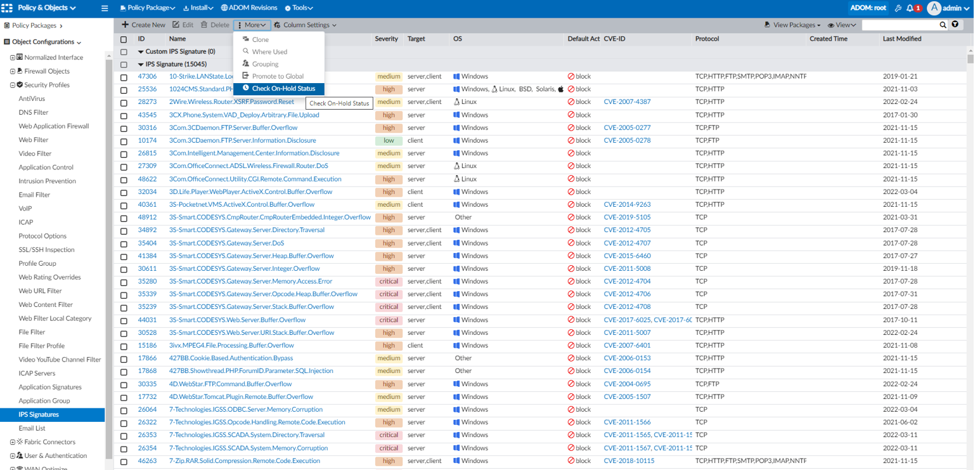The width and height of the screenshot is (980, 470).
Task: Click the hamburger menu icon in top bar
Action: [x=105, y=8]
